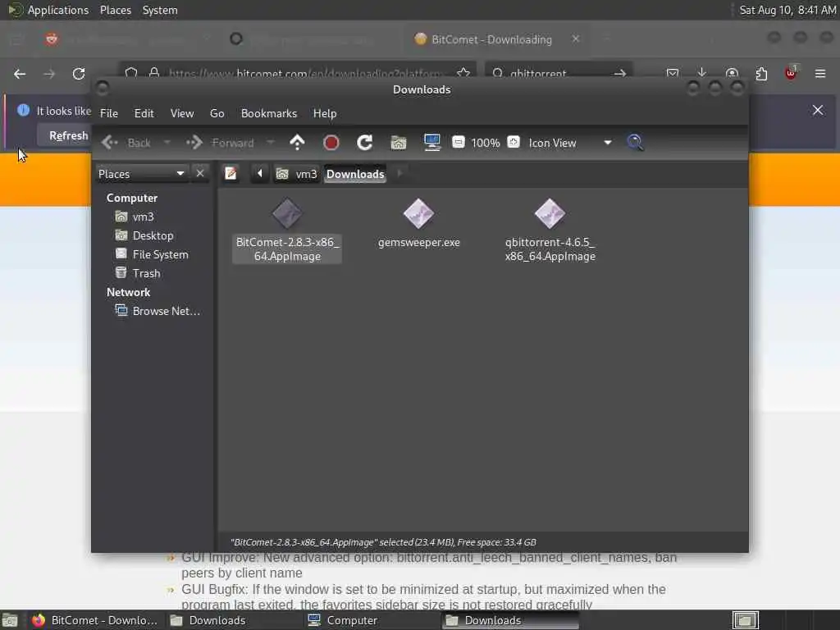The width and height of the screenshot is (840, 630).
Task: Open the Icon View mode dropdown
Action: click(570, 143)
